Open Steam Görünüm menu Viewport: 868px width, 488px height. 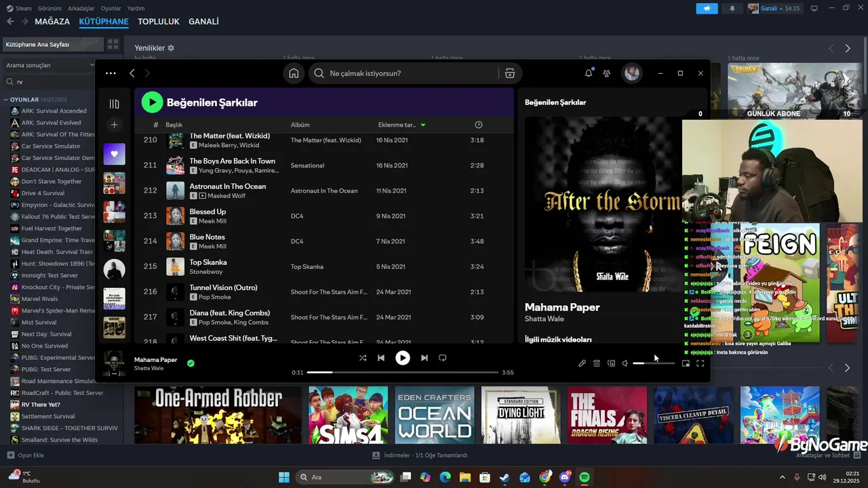click(x=50, y=8)
